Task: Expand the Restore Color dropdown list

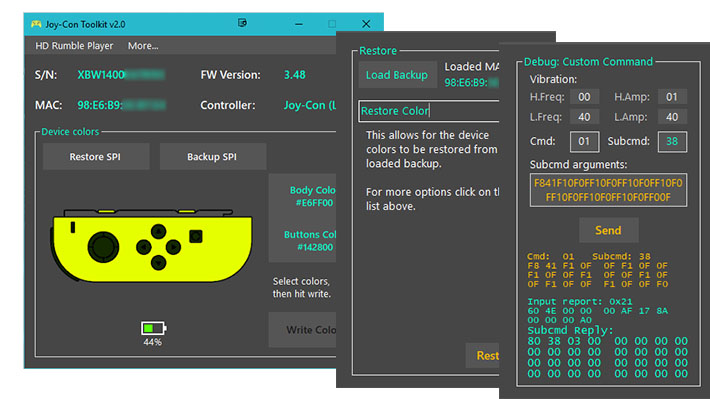Action: point(429,111)
